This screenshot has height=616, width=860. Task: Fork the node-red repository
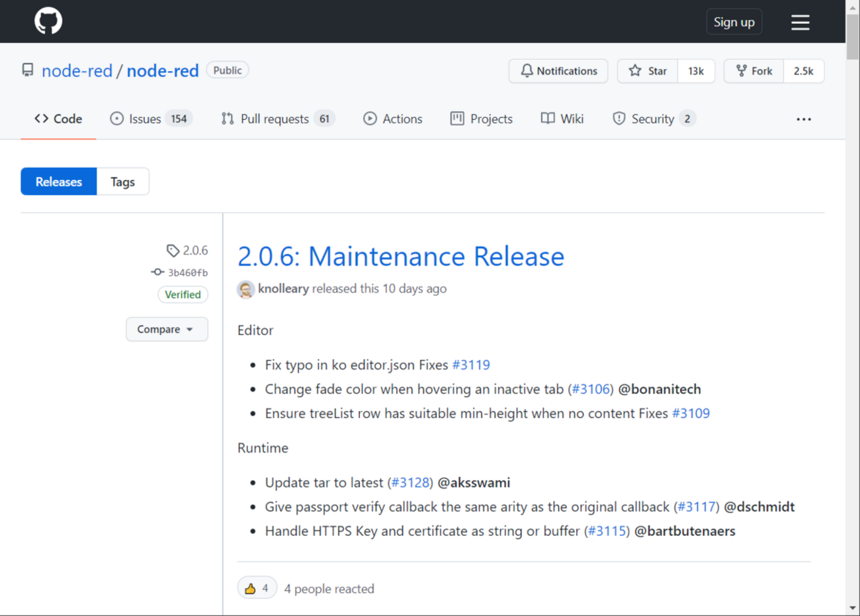click(x=754, y=71)
